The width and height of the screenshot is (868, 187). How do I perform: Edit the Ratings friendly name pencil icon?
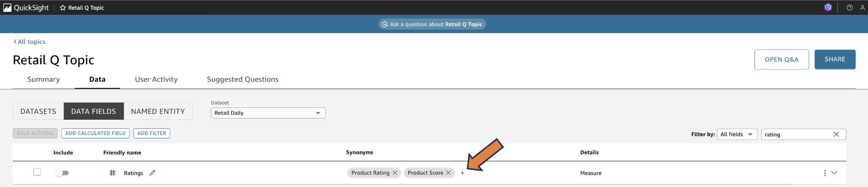[x=152, y=173]
